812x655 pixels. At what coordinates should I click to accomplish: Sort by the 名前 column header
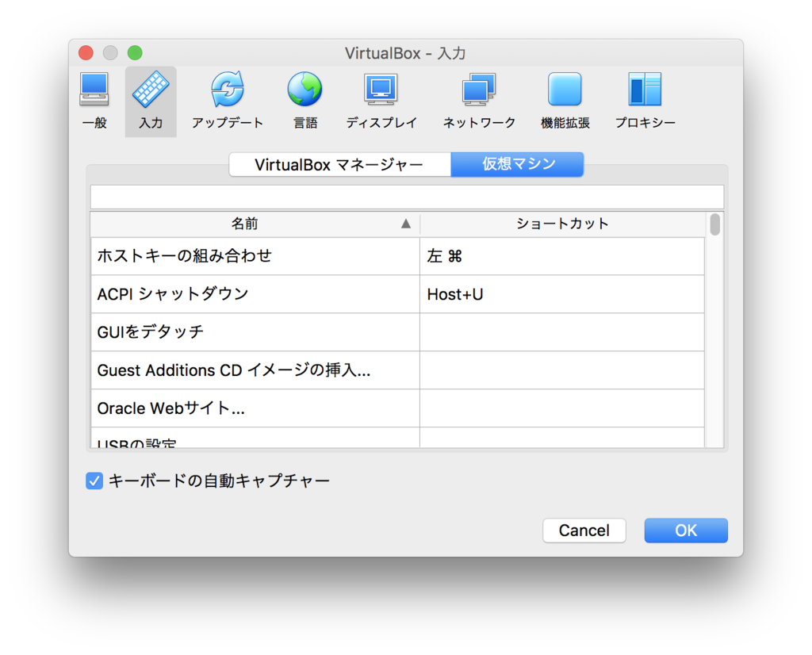pos(255,224)
